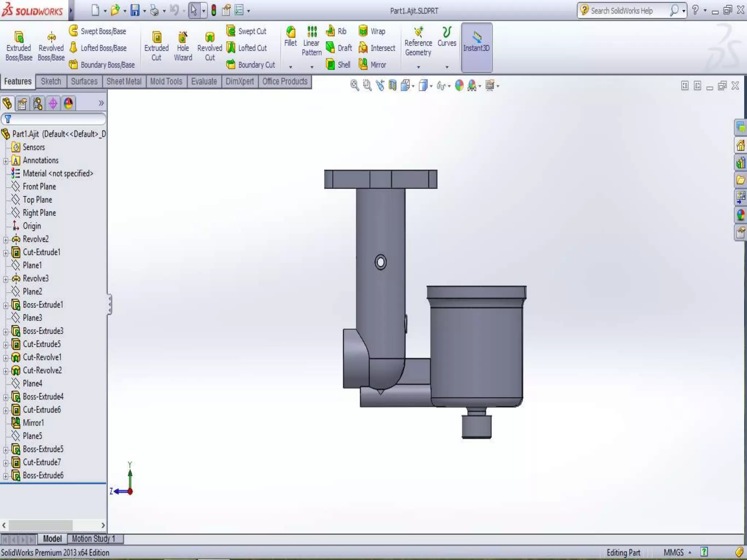Expand the Cut-Extrude1 feature node
Viewport: 747px width, 560px height.
pos(6,253)
